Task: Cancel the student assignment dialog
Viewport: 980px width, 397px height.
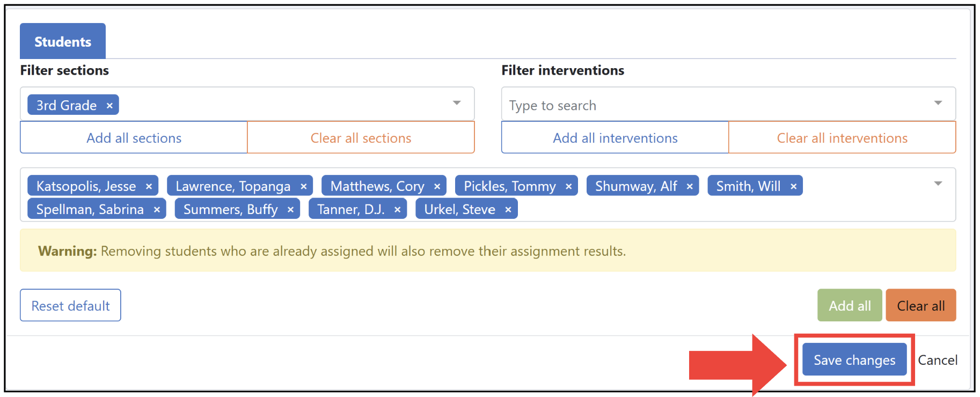Action: click(938, 360)
